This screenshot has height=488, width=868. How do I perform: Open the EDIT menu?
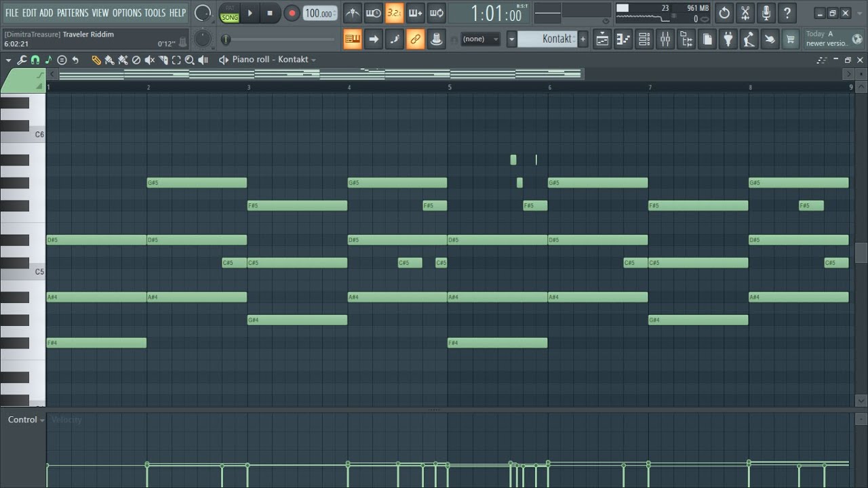tap(29, 13)
